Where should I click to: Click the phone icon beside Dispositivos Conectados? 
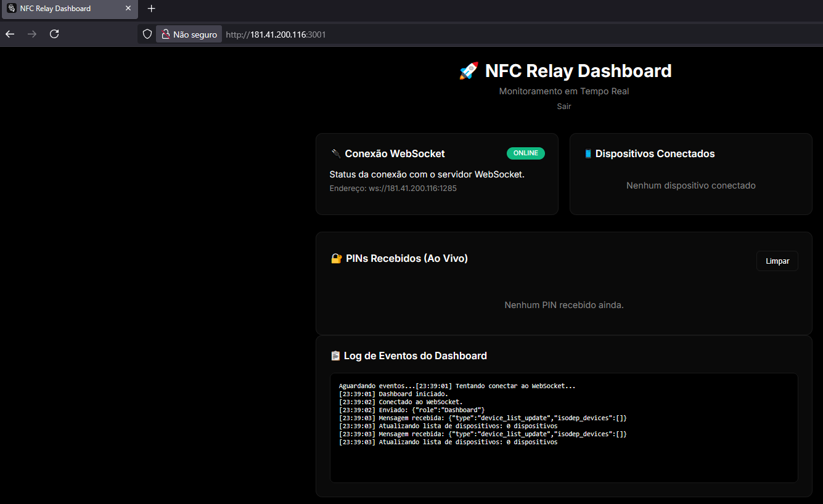point(588,154)
